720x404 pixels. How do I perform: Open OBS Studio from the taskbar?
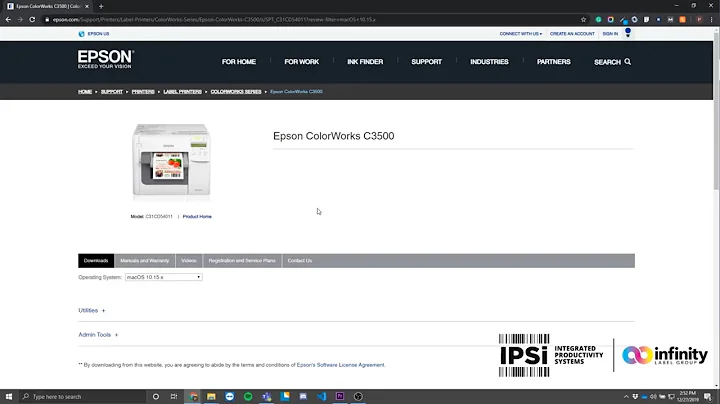(358, 397)
